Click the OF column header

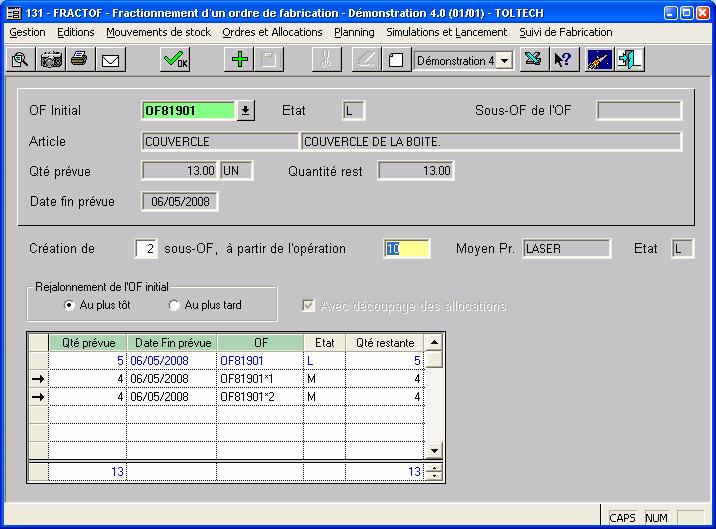[261, 343]
